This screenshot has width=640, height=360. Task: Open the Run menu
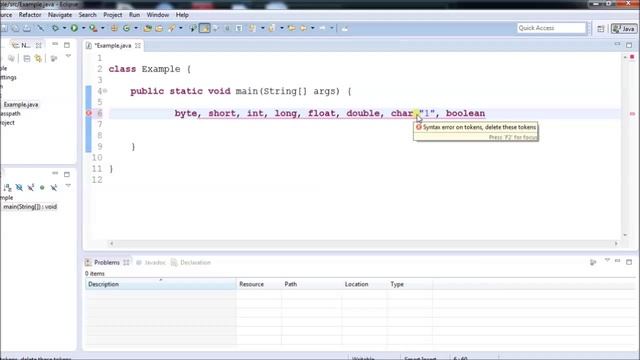(x=134, y=15)
